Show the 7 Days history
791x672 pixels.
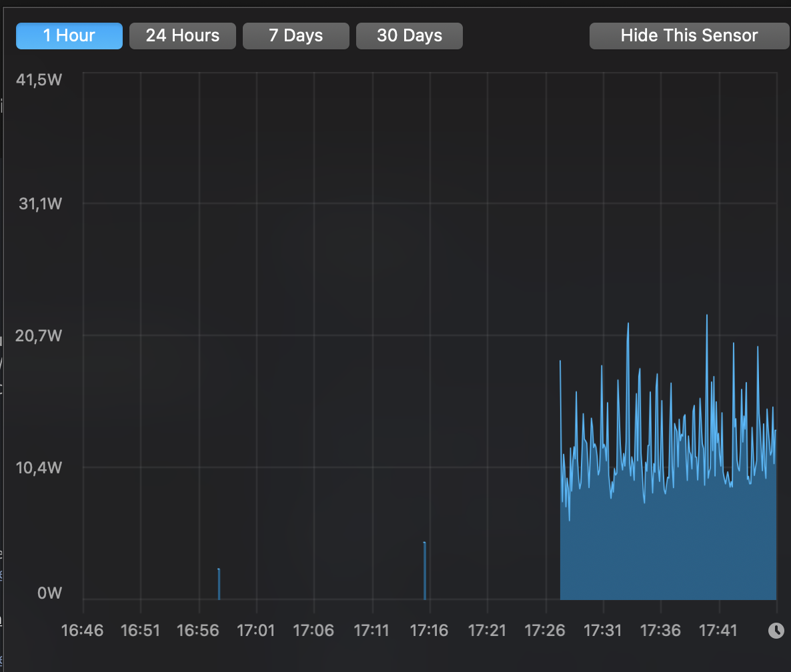(x=296, y=36)
